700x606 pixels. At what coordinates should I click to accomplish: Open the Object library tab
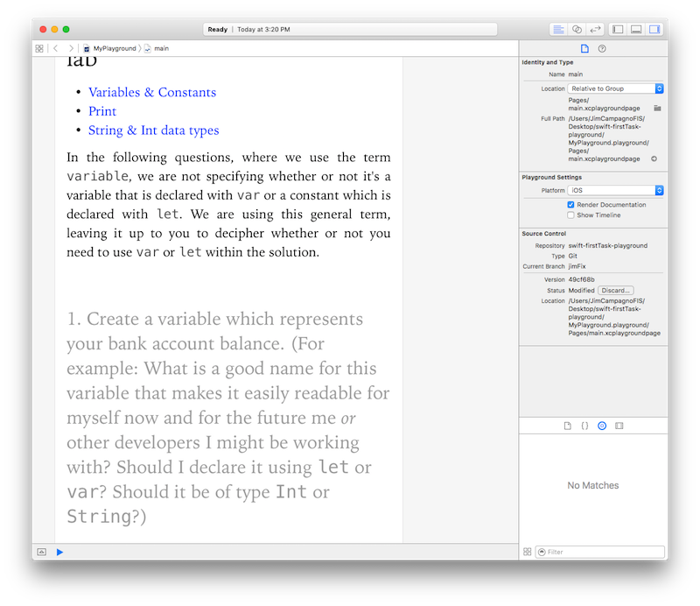click(602, 426)
